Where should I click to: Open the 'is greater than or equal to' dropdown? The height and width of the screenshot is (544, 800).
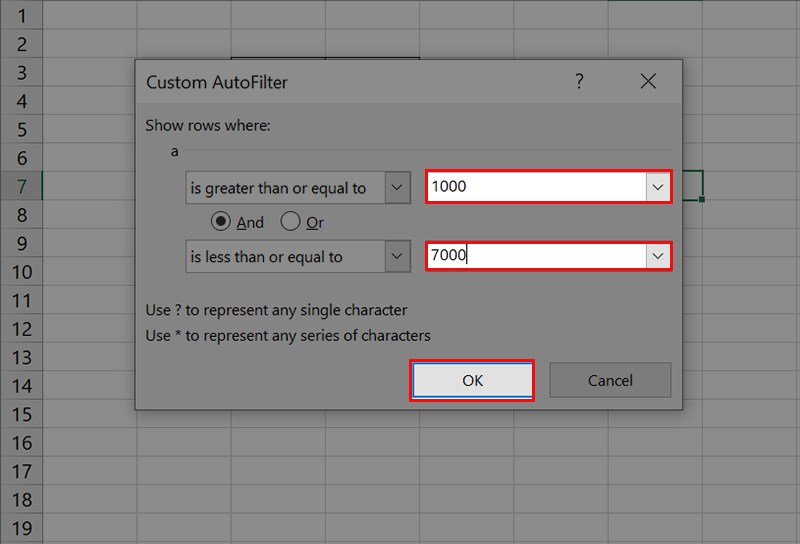click(x=397, y=187)
